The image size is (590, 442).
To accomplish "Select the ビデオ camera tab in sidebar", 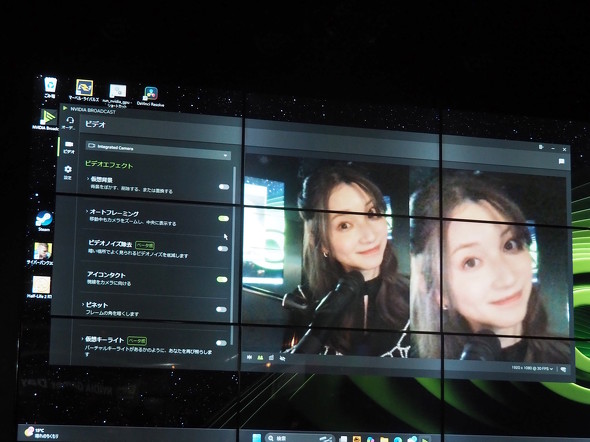I will [x=69, y=147].
